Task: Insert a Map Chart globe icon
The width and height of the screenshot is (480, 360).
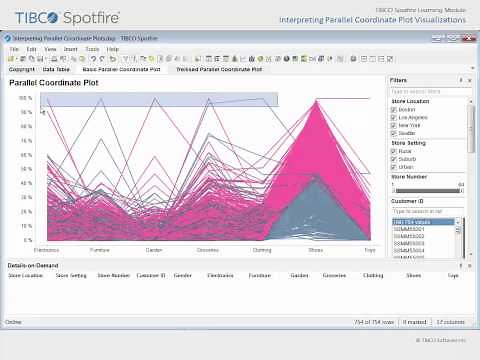Action: click(286, 59)
